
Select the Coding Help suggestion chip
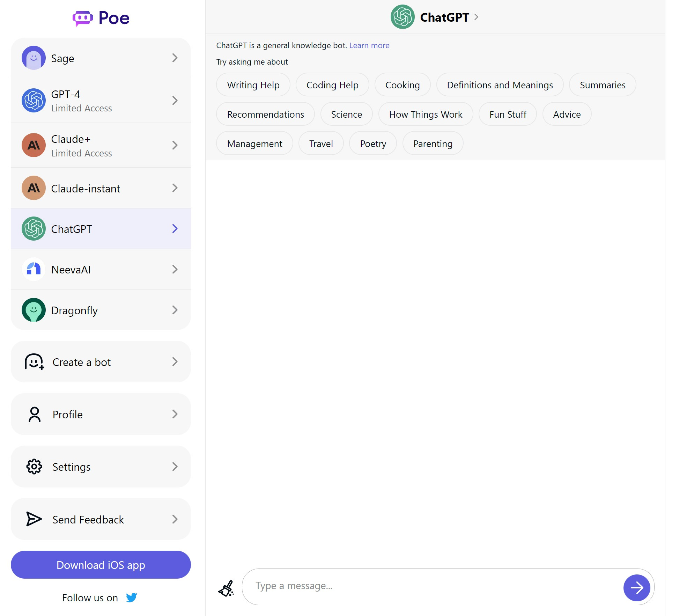(x=332, y=85)
